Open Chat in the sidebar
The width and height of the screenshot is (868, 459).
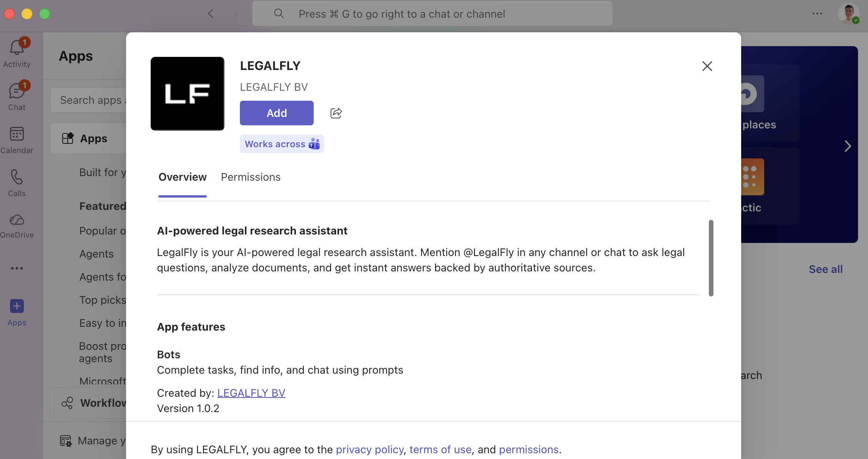tap(17, 92)
